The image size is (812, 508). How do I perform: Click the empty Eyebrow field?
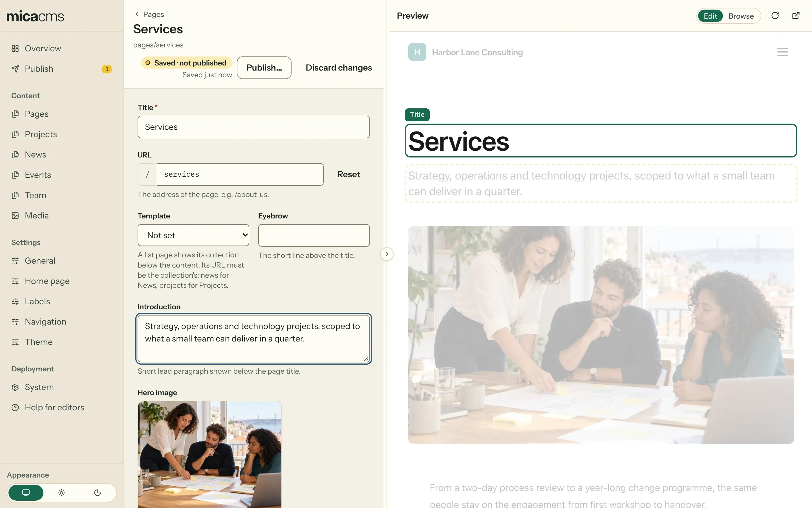pos(314,235)
